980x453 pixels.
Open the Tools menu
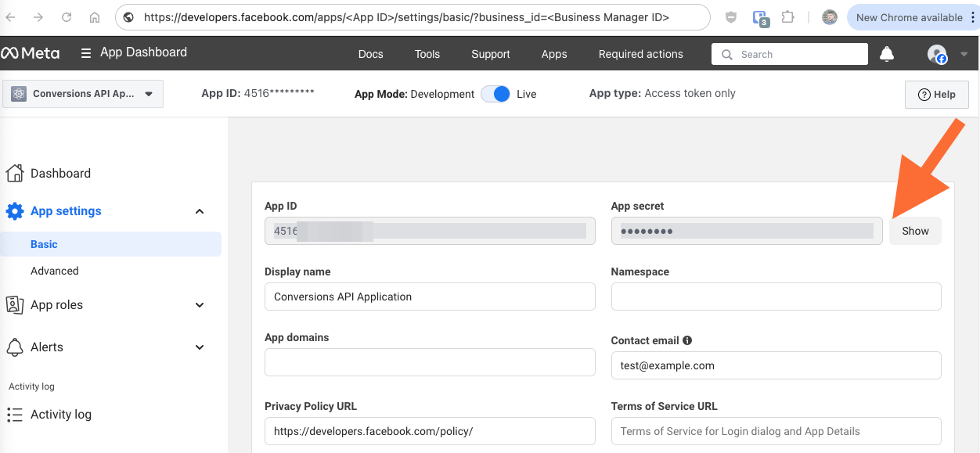tap(427, 54)
